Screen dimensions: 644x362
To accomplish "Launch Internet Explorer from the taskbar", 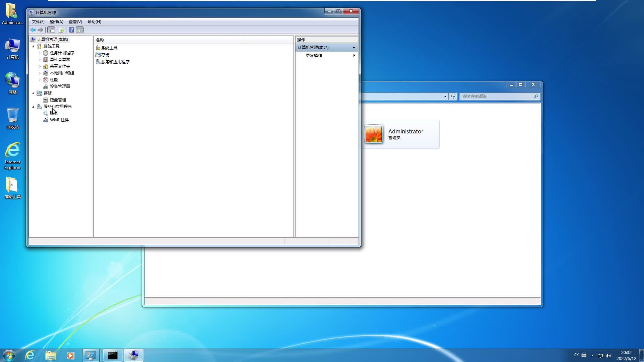I will pos(30,355).
